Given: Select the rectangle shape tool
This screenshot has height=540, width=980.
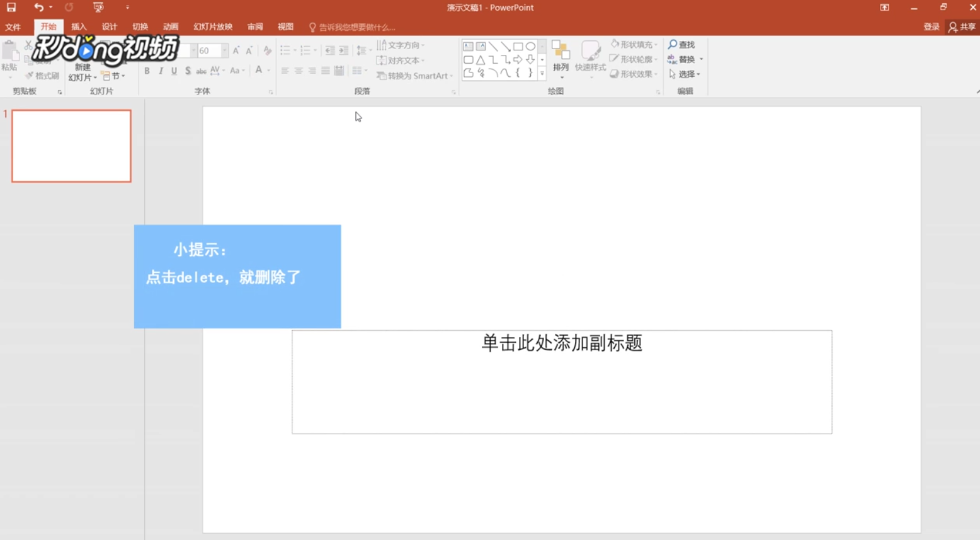Looking at the screenshot, I should [x=518, y=46].
